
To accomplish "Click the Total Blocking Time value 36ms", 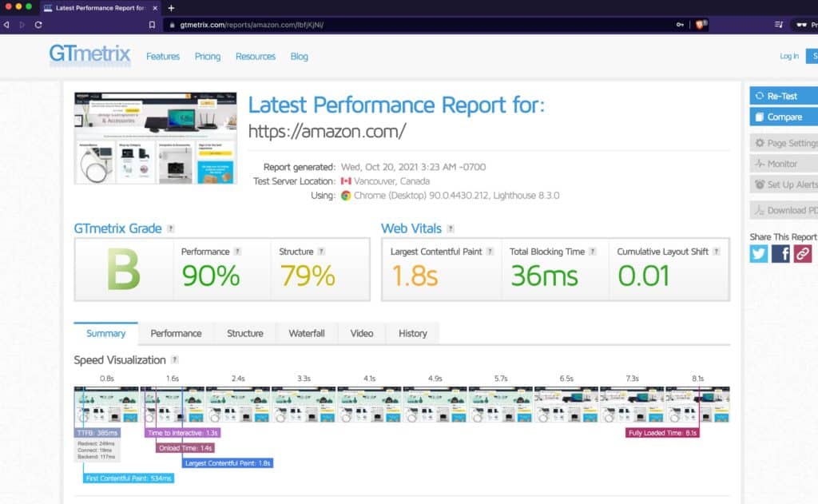I will point(544,276).
